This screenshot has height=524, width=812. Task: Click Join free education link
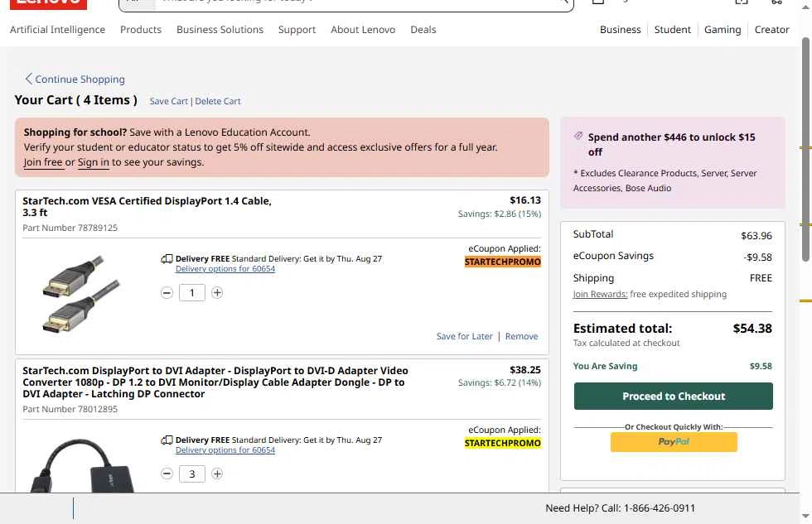(43, 162)
